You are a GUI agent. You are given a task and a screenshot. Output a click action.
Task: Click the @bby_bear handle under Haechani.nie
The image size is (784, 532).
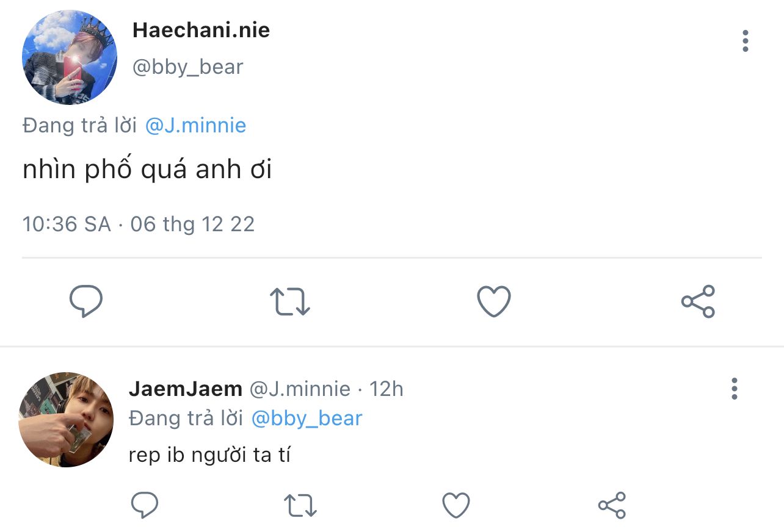pos(187,67)
